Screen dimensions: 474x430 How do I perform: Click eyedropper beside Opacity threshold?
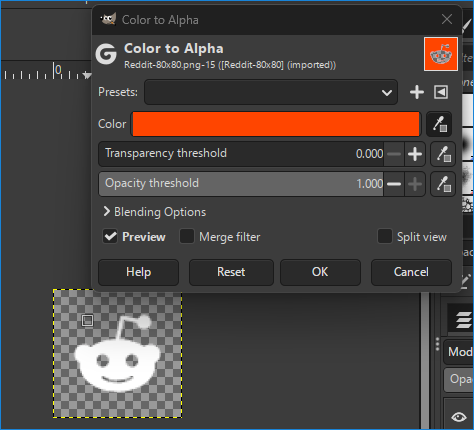click(x=443, y=184)
